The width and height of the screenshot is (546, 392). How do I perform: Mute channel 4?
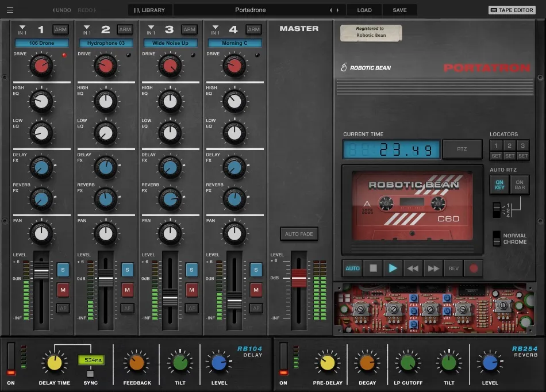pos(256,290)
